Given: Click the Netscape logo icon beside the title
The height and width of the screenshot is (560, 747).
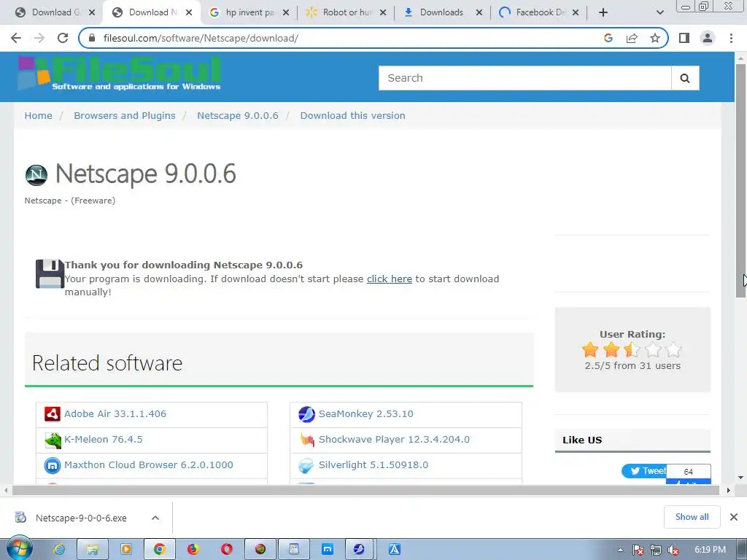Looking at the screenshot, I should [x=36, y=175].
